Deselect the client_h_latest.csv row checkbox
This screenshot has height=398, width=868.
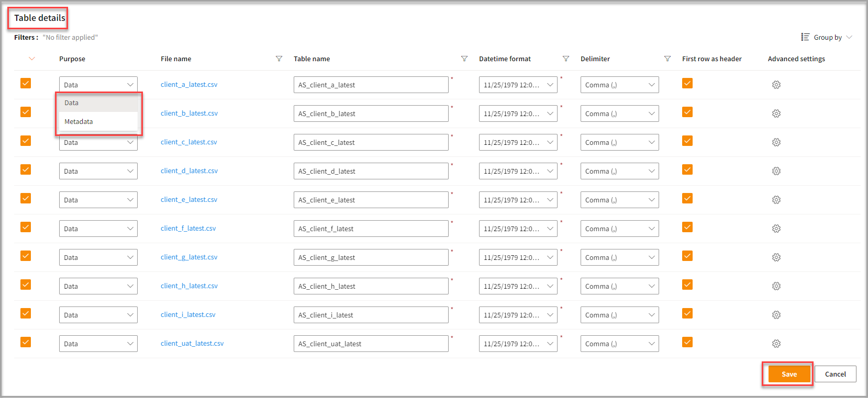tap(26, 285)
